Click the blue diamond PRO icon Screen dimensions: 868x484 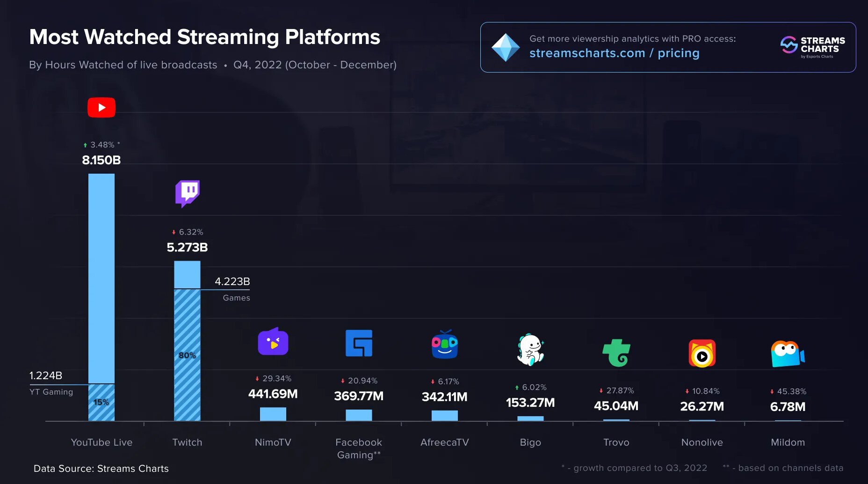[505, 47]
